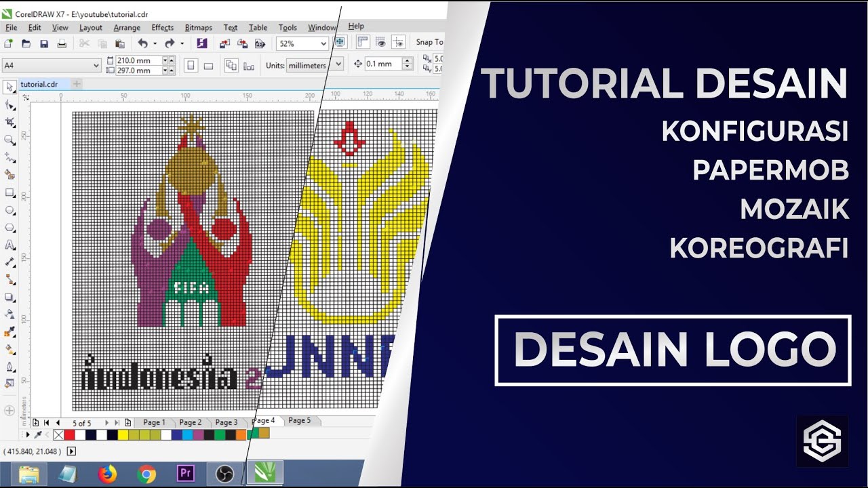Open the Layout menu
This screenshot has height=488, width=868.
[x=90, y=28]
